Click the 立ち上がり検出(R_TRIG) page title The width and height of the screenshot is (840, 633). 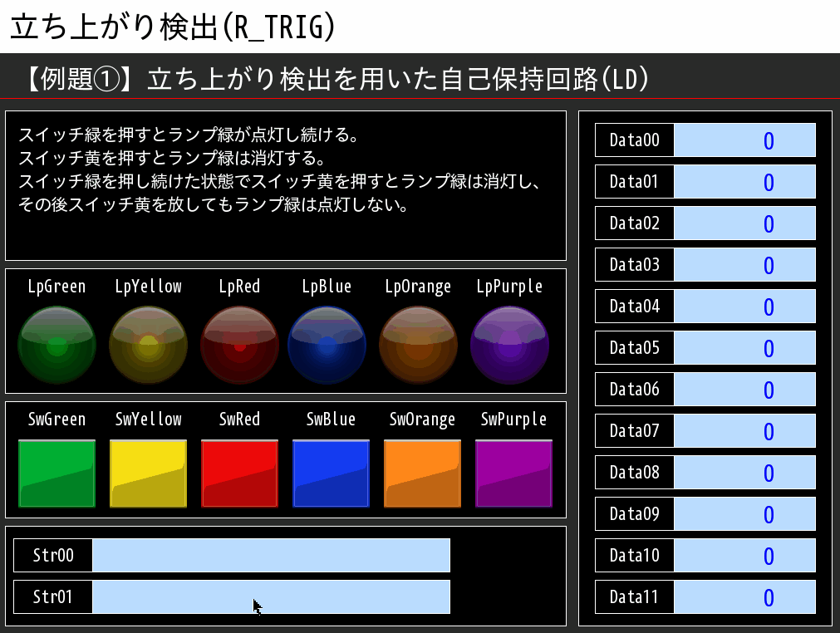point(173,27)
